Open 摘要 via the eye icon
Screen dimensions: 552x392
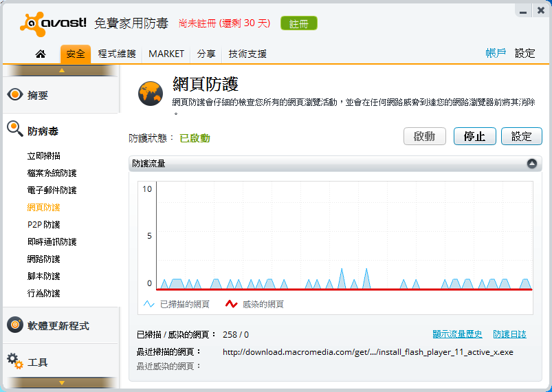tap(15, 95)
